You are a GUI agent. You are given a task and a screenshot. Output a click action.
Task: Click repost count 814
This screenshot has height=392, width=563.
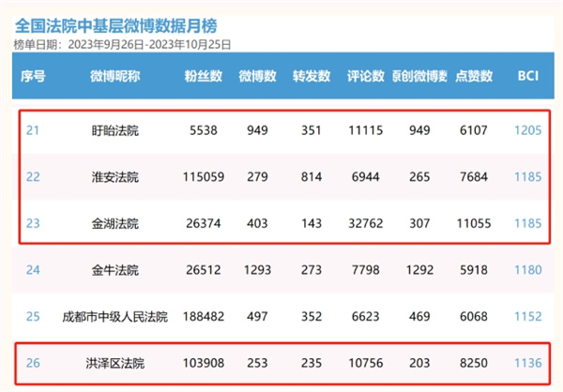312,176
